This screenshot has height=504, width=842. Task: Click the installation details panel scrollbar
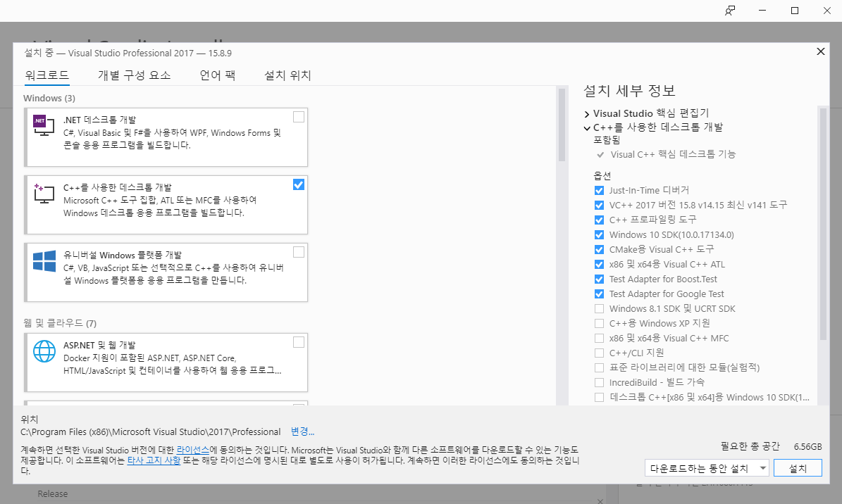coord(823,224)
